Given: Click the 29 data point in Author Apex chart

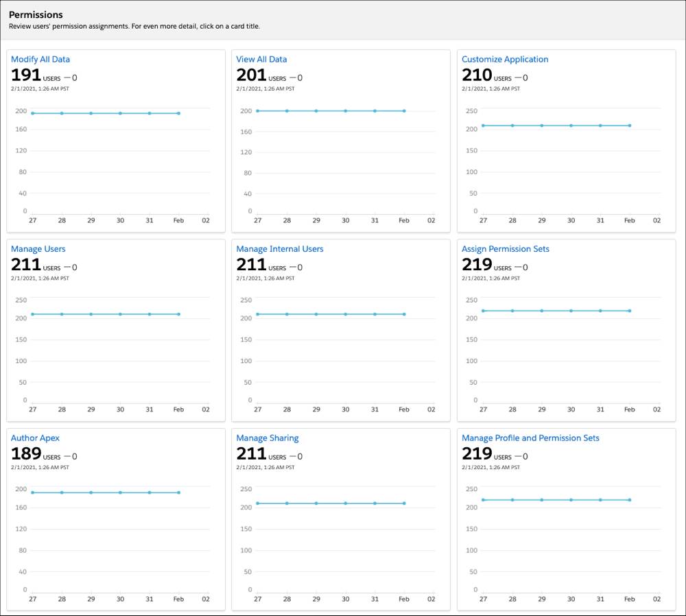Looking at the screenshot, I should point(91,493).
